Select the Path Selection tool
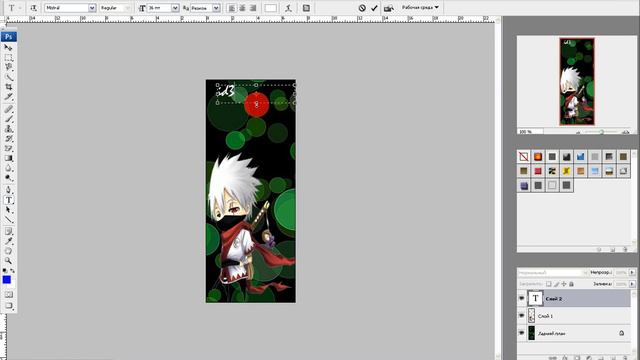The height and width of the screenshot is (360, 640). click(8, 210)
